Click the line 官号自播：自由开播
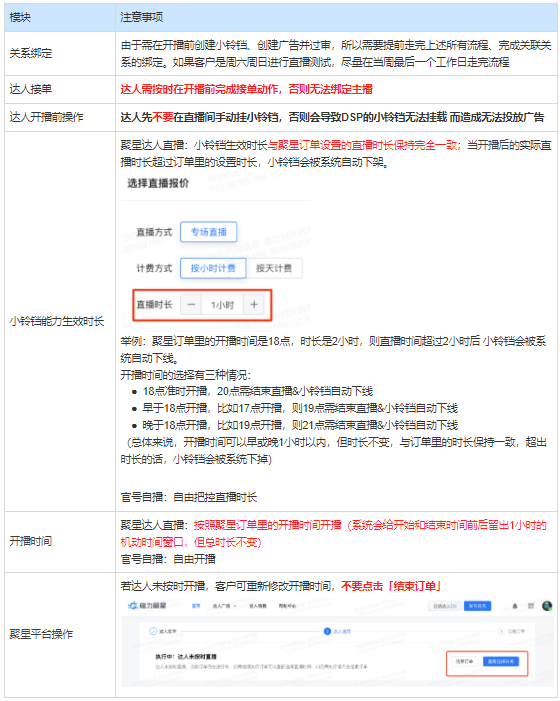Screen dimensions: 560x701 [168, 559]
